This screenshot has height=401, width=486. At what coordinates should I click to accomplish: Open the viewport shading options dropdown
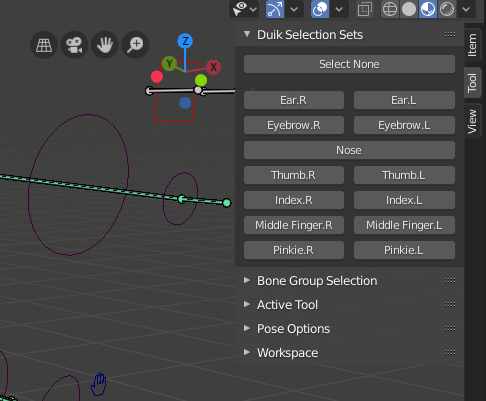click(466, 9)
